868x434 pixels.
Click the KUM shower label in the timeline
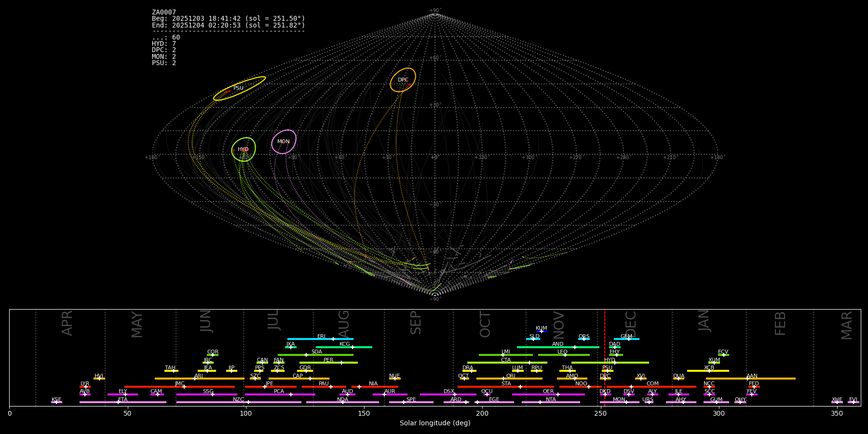pyautogui.click(x=542, y=328)
